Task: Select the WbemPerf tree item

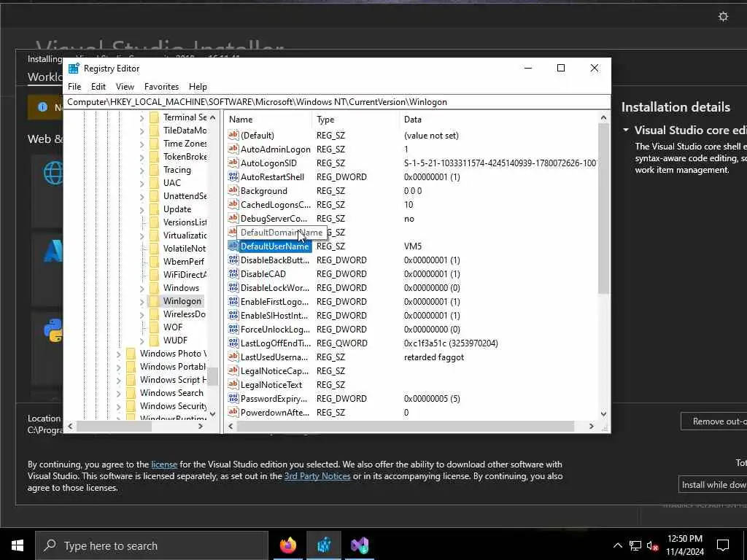Action: 183,262
